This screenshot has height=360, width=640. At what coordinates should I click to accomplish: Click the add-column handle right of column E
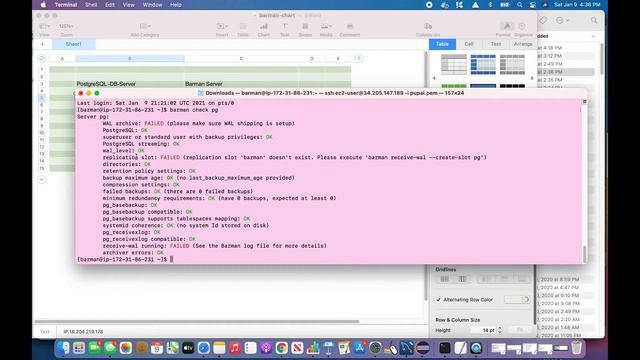tap(359, 59)
